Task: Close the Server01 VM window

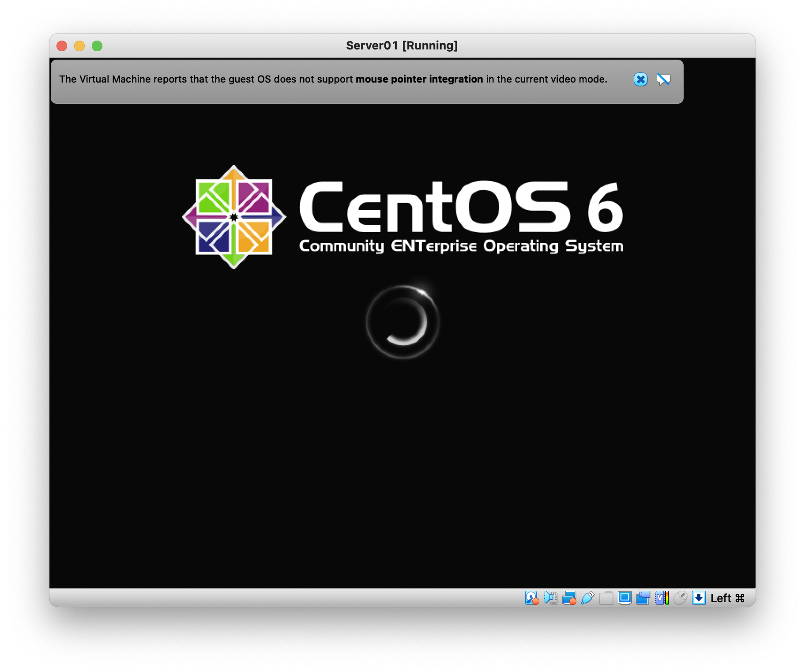Action: pos(62,46)
